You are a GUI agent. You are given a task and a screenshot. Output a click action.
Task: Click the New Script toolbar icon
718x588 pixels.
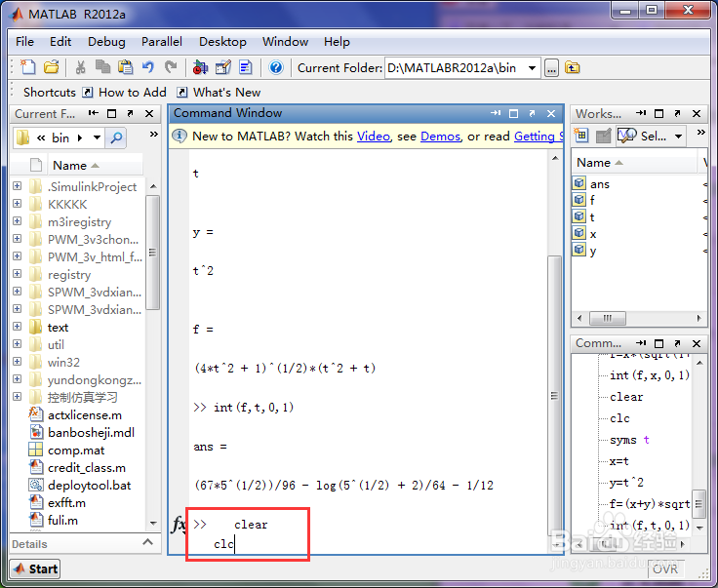coord(28,67)
